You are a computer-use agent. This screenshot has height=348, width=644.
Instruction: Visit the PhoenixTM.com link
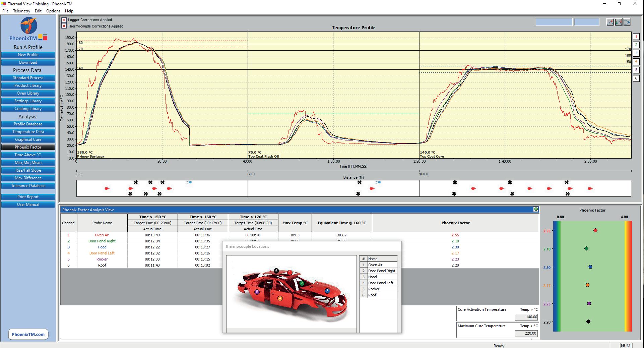pos(28,334)
